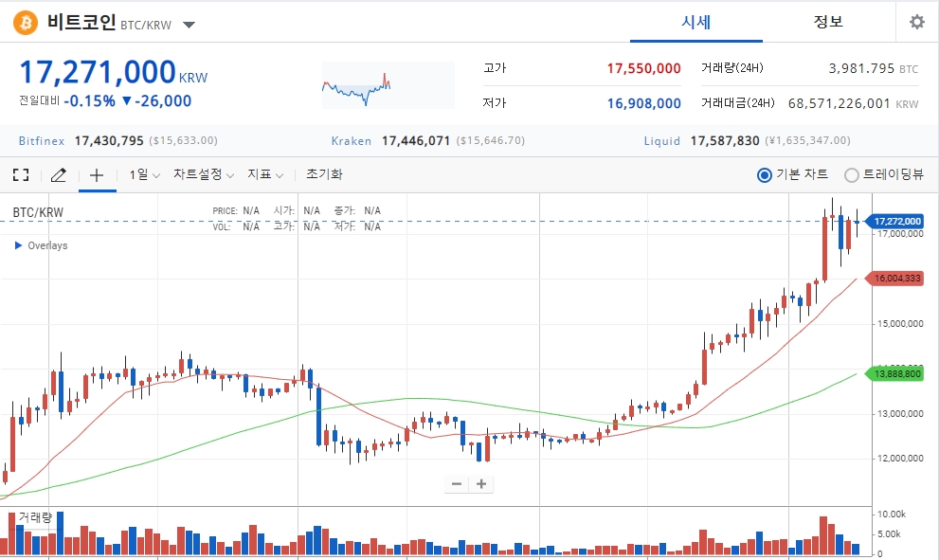Expand the 차트설정 dropdown
The image size is (939, 560).
click(x=204, y=174)
